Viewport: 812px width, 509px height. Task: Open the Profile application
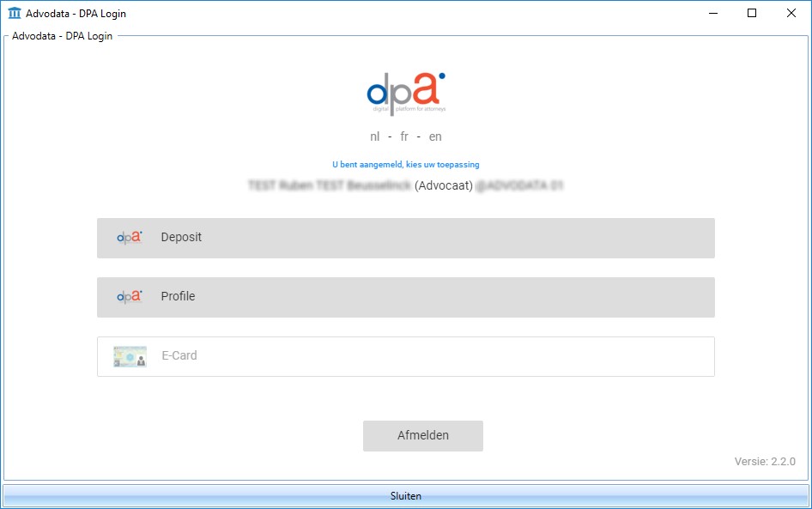click(405, 297)
